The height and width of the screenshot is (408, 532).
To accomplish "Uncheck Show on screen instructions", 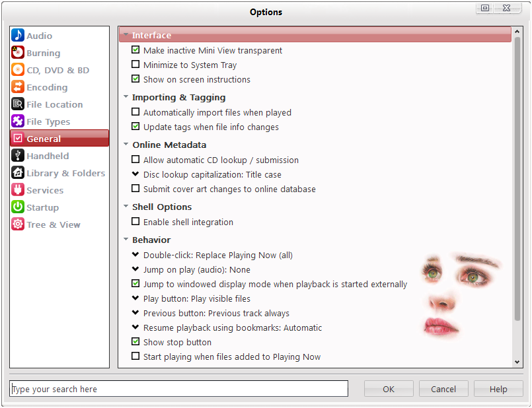I will 135,79.
